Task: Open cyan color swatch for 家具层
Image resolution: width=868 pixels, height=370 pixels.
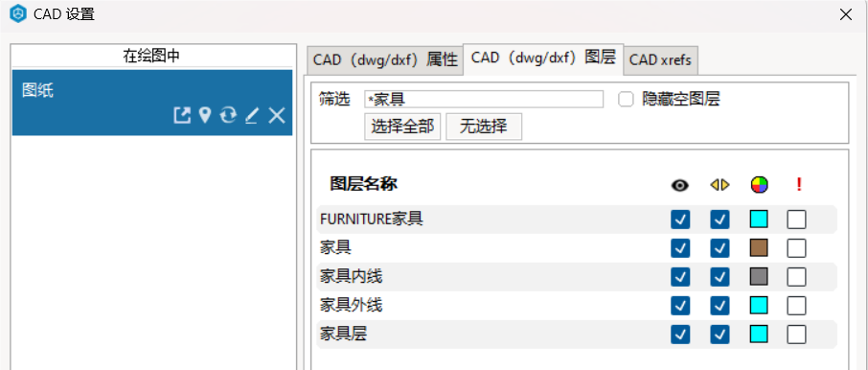Action: 759,334
